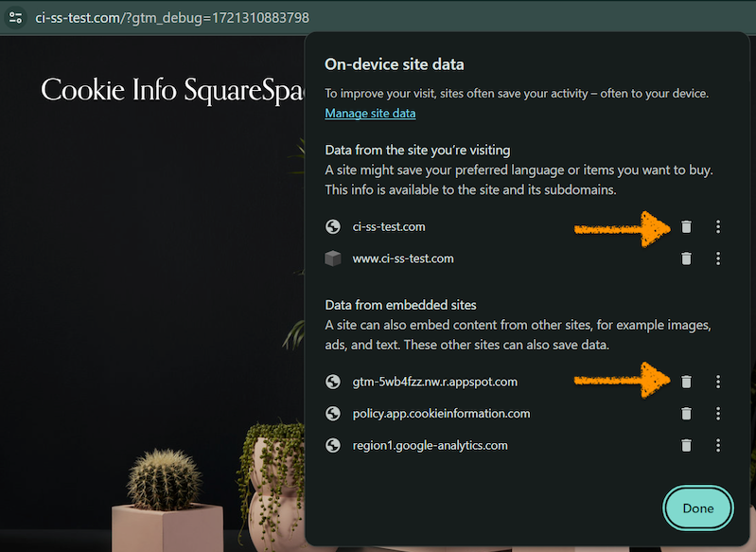Select the region1.google-analytics.com entry text

[x=431, y=445]
